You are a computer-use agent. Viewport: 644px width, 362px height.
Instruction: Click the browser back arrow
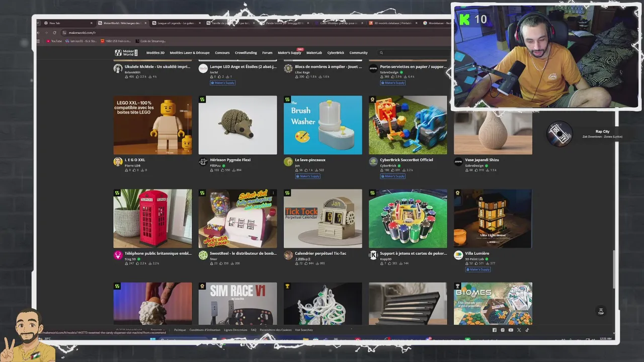[39, 33]
